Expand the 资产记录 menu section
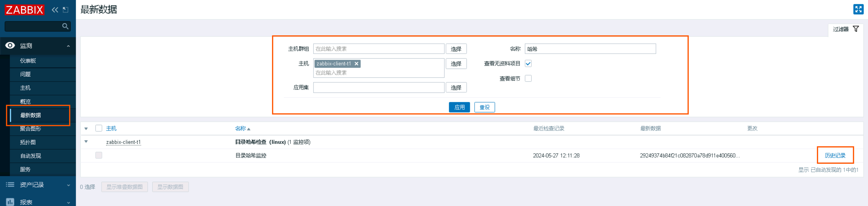868x206 pixels. 68,185
